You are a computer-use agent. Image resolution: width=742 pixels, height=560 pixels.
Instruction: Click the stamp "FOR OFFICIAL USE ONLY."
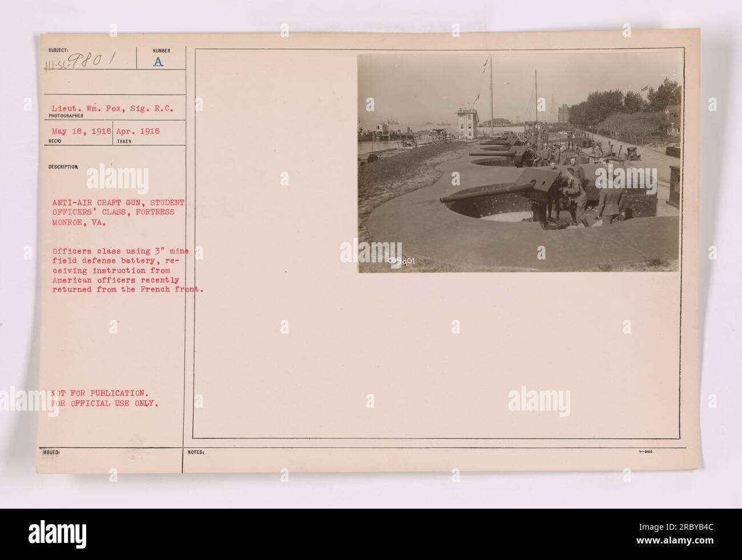pos(104,403)
